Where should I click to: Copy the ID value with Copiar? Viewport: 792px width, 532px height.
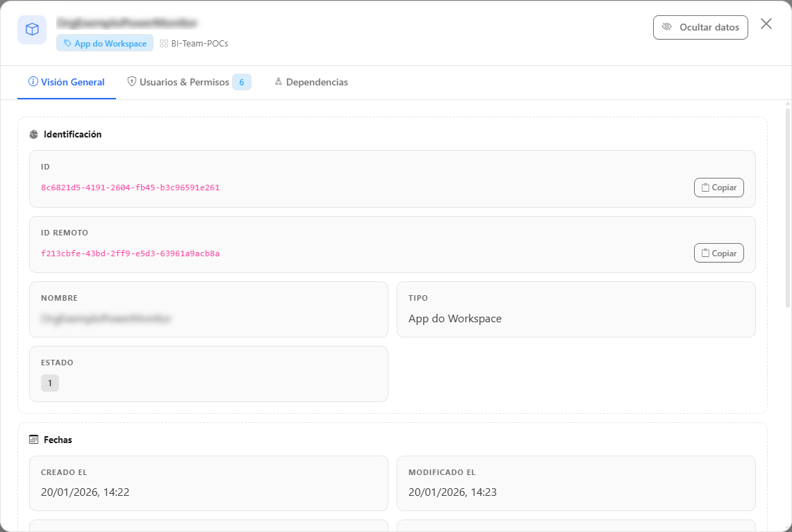(x=719, y=188)
